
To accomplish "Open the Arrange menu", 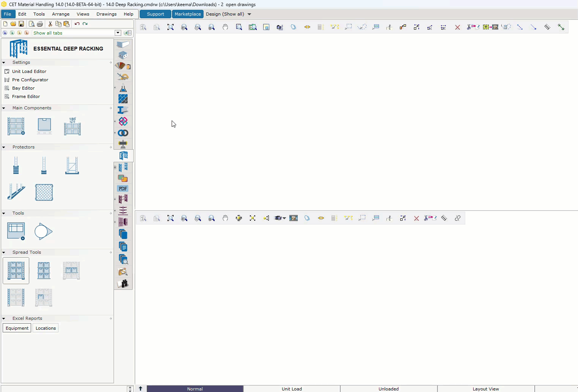I will click(x=61, y=14).
